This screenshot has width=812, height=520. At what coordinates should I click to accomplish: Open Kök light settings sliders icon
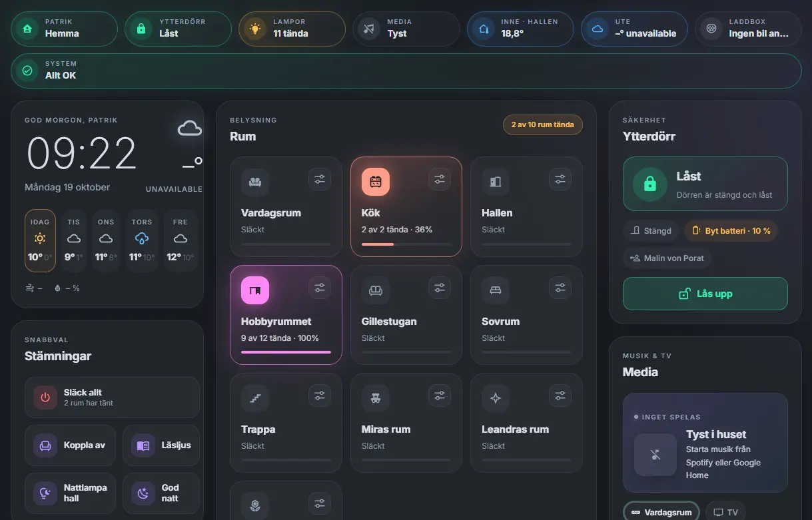click(x=440, y=179)
